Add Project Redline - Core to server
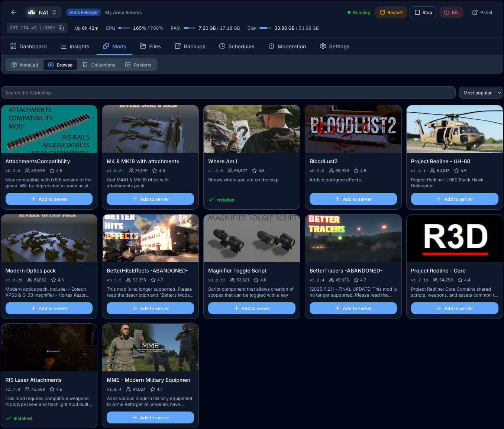This screenshot has height=429, width=504. pos(455,308)
